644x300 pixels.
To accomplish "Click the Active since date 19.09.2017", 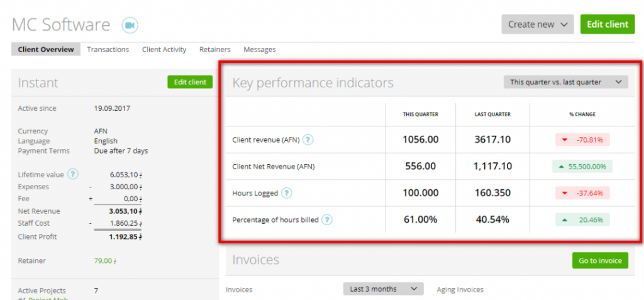I will click(112, 109).
